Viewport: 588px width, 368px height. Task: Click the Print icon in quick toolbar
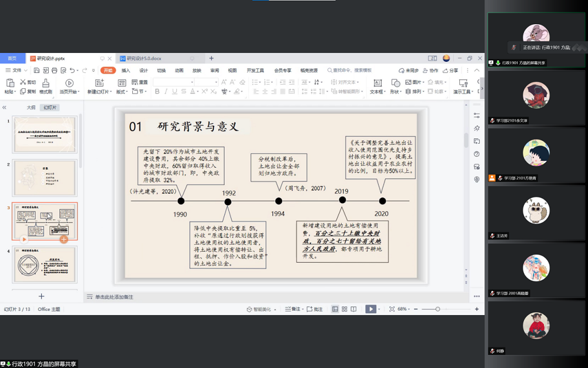click(54, 71)
